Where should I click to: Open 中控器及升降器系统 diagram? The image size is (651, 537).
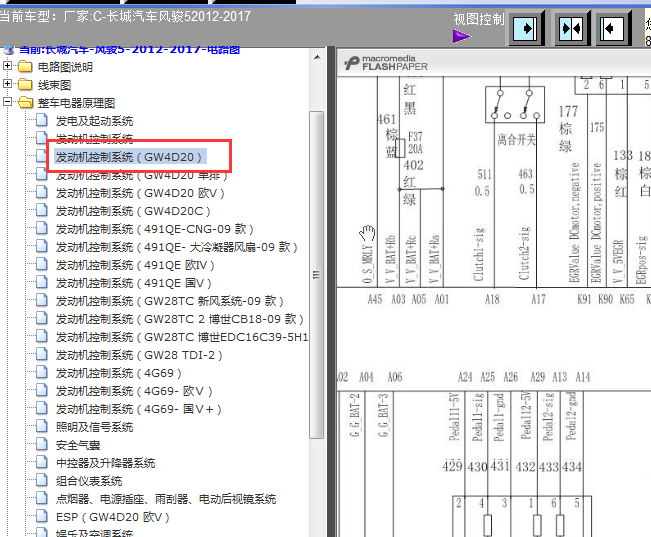(105, 463)
